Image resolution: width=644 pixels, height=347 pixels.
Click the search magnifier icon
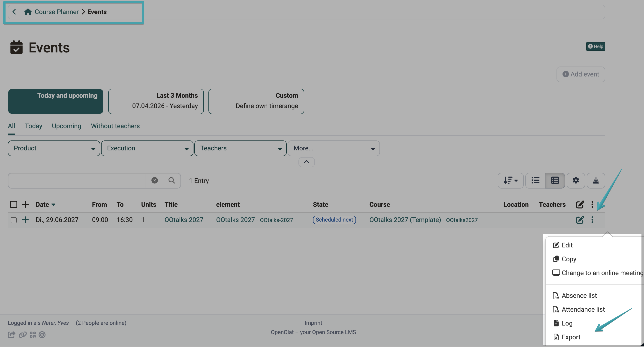(x=172, y=180)
